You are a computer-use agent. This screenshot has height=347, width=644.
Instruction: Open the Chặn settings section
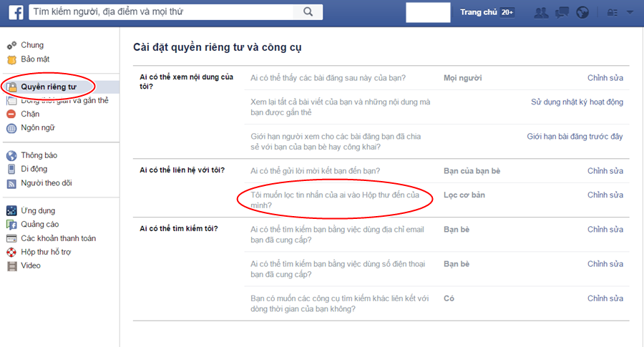[x=30, y=114]
